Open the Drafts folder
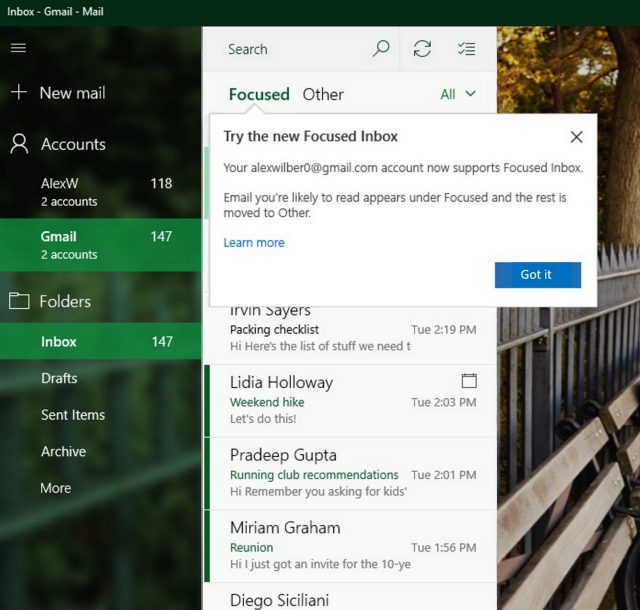Image resolution: width=640 pixels, height=610 pixels. point(100,378)
